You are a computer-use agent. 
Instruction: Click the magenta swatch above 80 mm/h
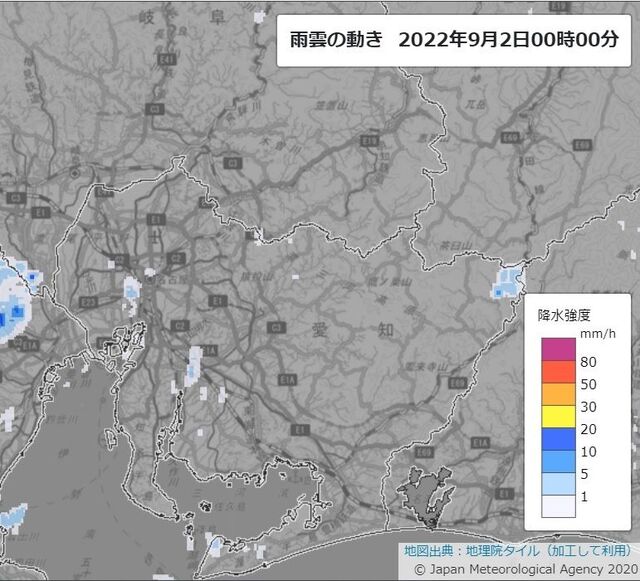tap(558, 349)
